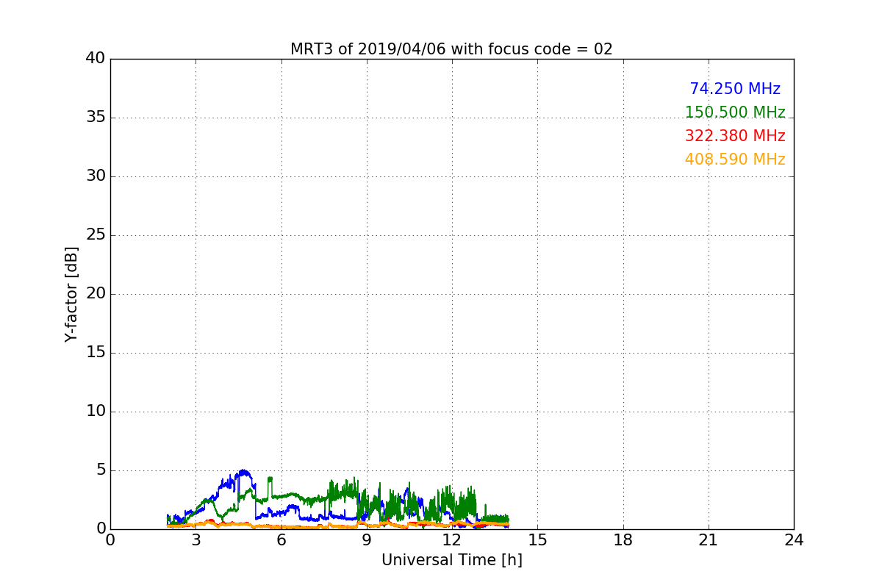The height and width of the screenshot is (588, 882).
Task: Select the '150.500 MHz' legend label
Action: click(x=735, y=112)
